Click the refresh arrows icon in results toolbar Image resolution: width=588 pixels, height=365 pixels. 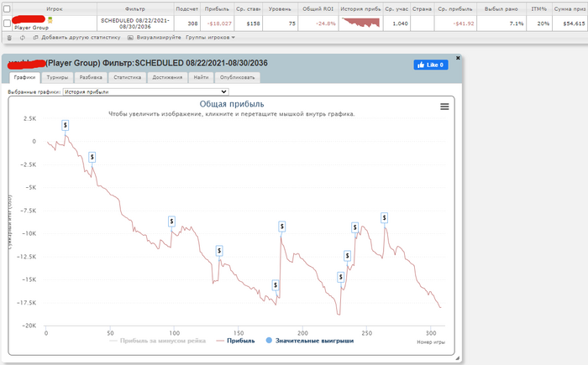pyautogui.click(x=23, y=38)
